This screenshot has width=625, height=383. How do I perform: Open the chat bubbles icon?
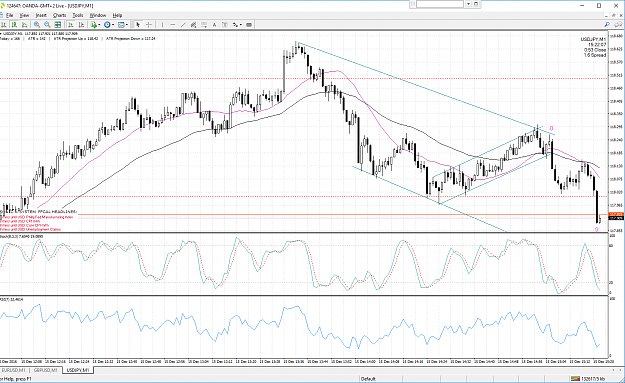(618, 25)
